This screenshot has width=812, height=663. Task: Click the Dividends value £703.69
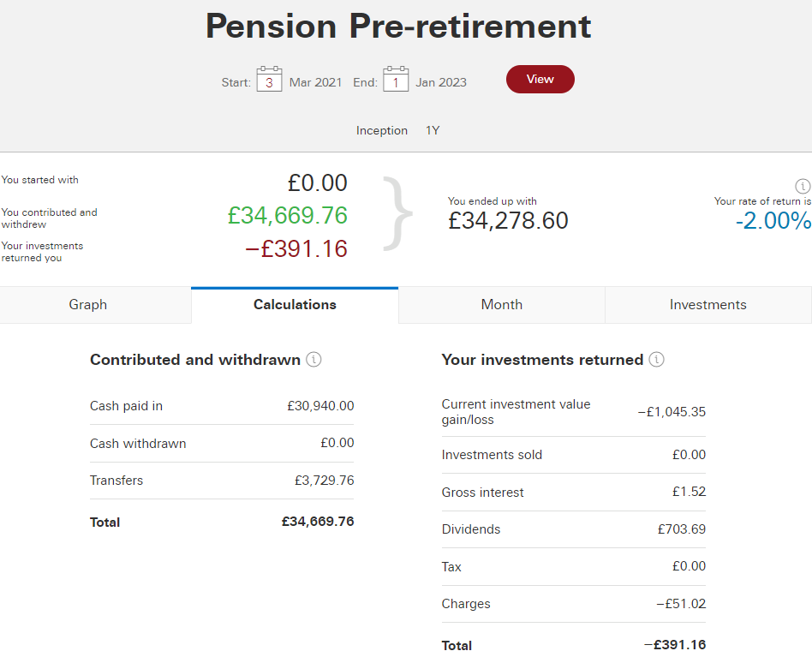pos(682,529)
